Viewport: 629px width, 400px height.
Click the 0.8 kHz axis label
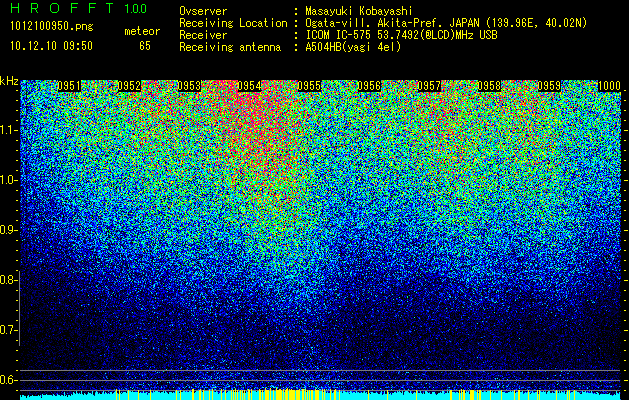(x=8, y=280)
